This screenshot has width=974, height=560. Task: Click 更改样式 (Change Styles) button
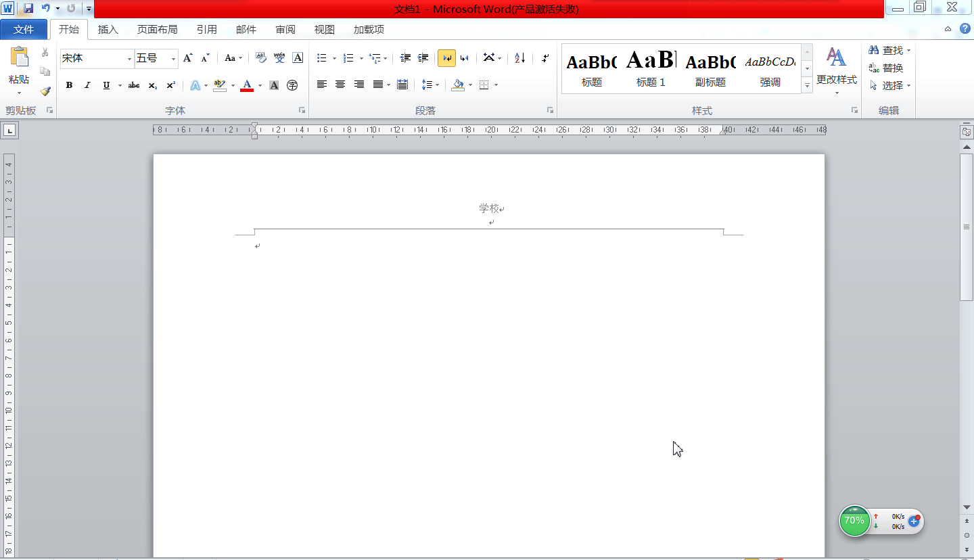pos(837,70)
